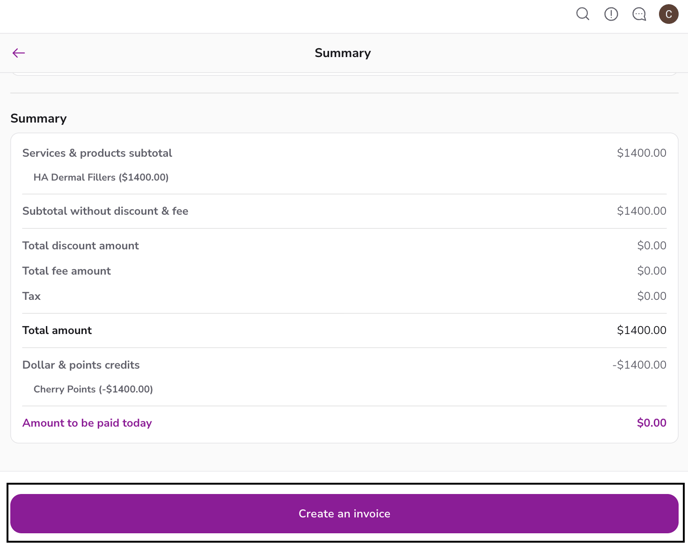The height and width of the screenshot is (552, 688).
Task: Select the Total amount label
Action: [x=57, y=330]
